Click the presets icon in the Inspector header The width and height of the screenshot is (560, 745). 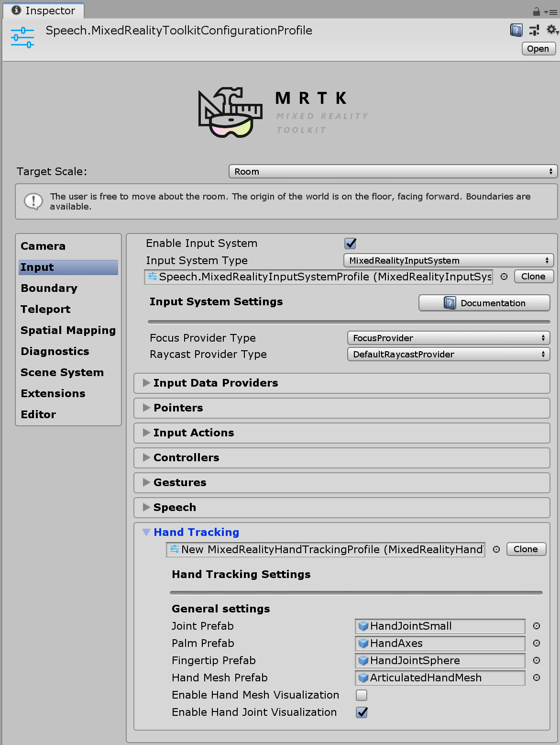(x=534, y=30)
